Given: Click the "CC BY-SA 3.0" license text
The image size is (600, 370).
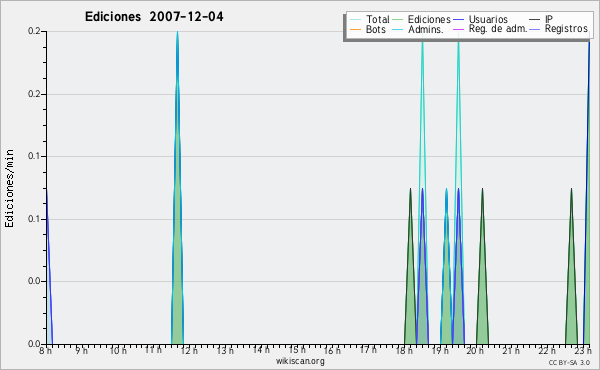Looking at the screenshot, I should pos(569,363).
